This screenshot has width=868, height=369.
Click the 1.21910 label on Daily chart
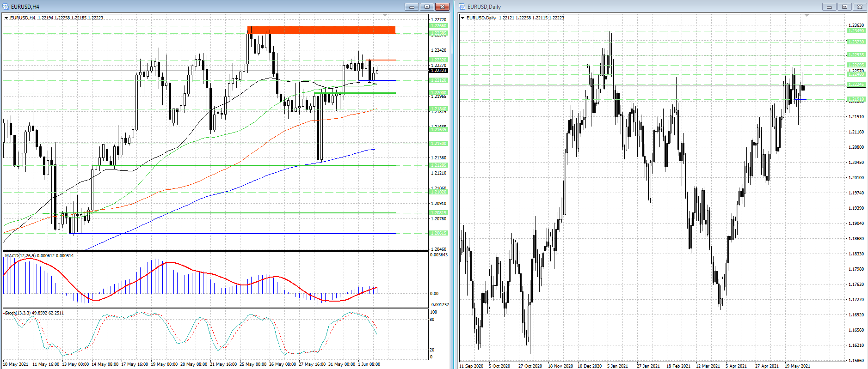pos(856,99)
